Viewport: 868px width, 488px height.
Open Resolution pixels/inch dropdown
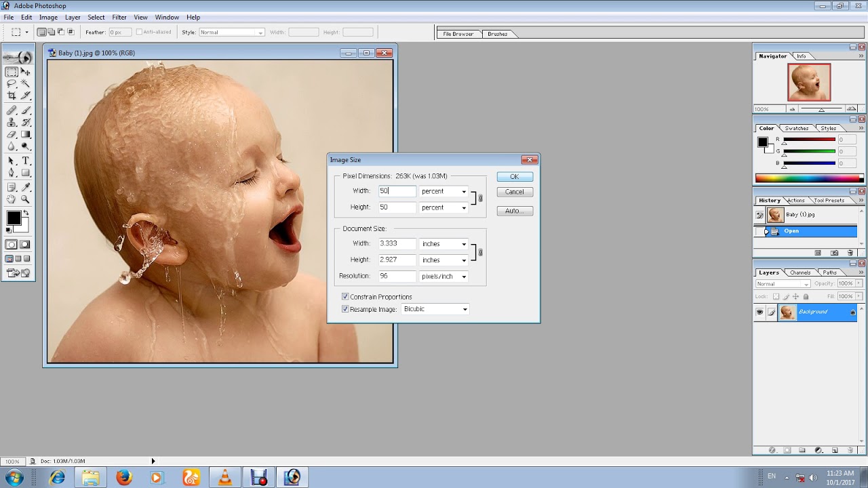464,277
